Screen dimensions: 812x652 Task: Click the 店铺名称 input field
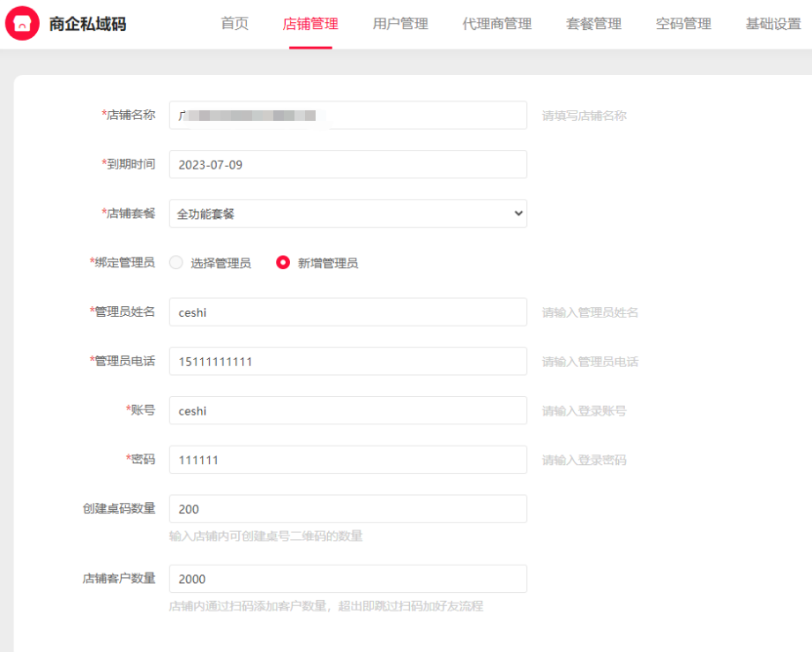tap(347, 116)
